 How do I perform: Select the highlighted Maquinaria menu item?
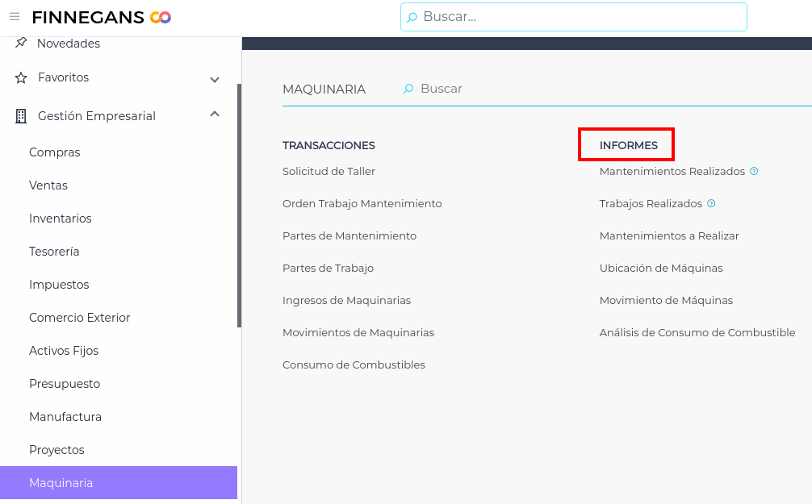click(119, 483)
